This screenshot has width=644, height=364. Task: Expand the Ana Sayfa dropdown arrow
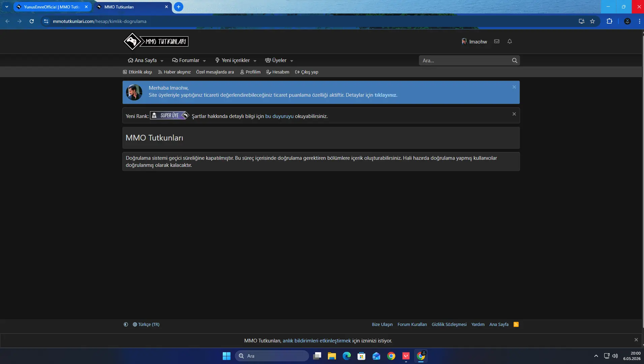pyautogui.click(x=162, y=61)
